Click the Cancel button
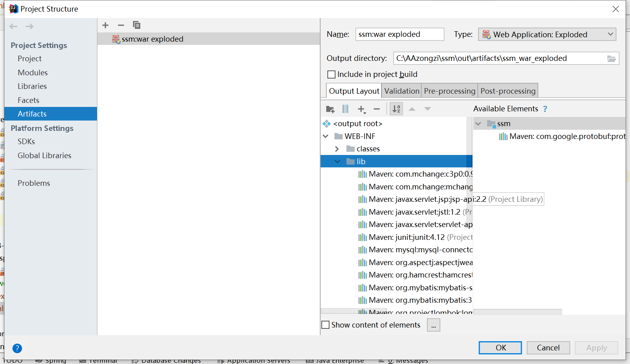This screenshot has width=630, height=364. 548,348
